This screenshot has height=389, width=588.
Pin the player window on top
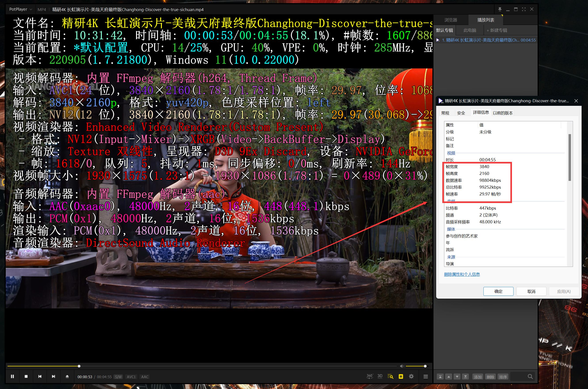500,9
